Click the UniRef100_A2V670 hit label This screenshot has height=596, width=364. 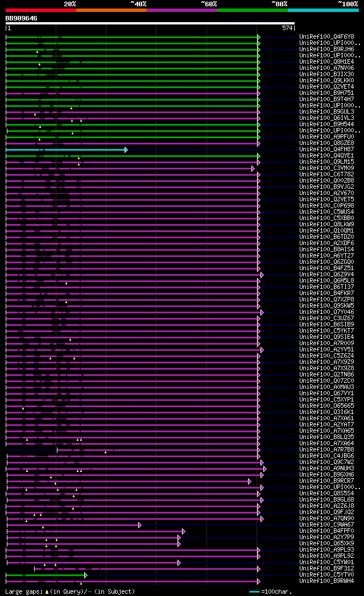click(x=326, y=193)
